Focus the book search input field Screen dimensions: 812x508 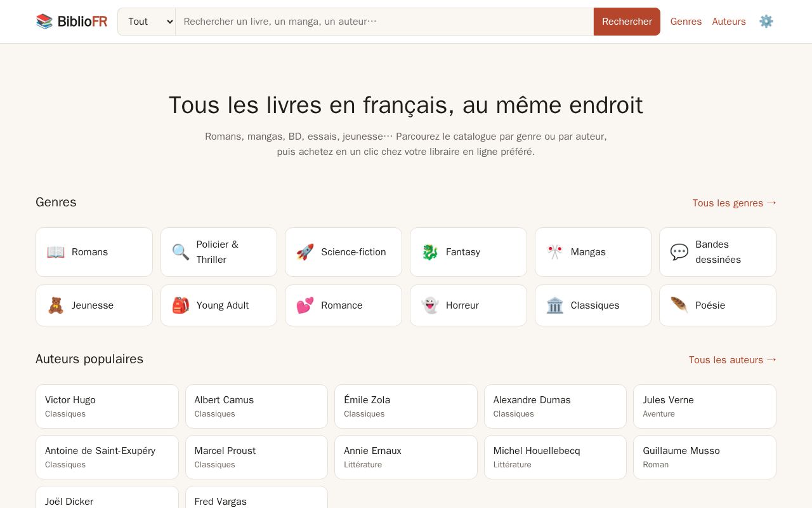[x=384, y=22]
